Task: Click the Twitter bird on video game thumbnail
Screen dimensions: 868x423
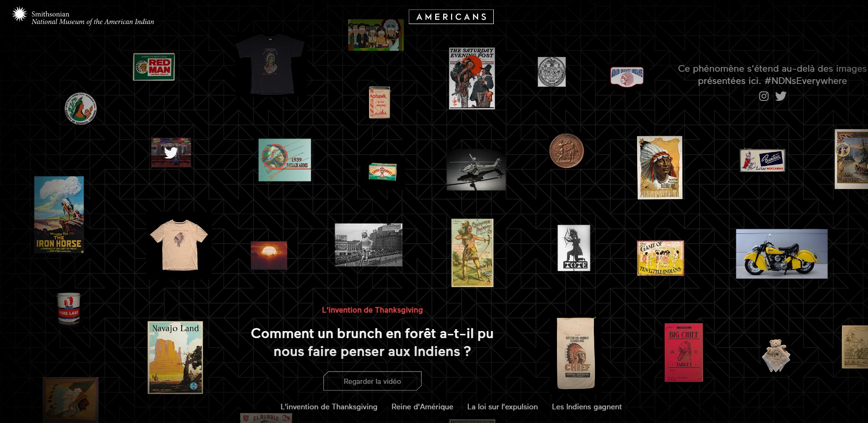Action: pyautogui.click(x=171, y=153)
